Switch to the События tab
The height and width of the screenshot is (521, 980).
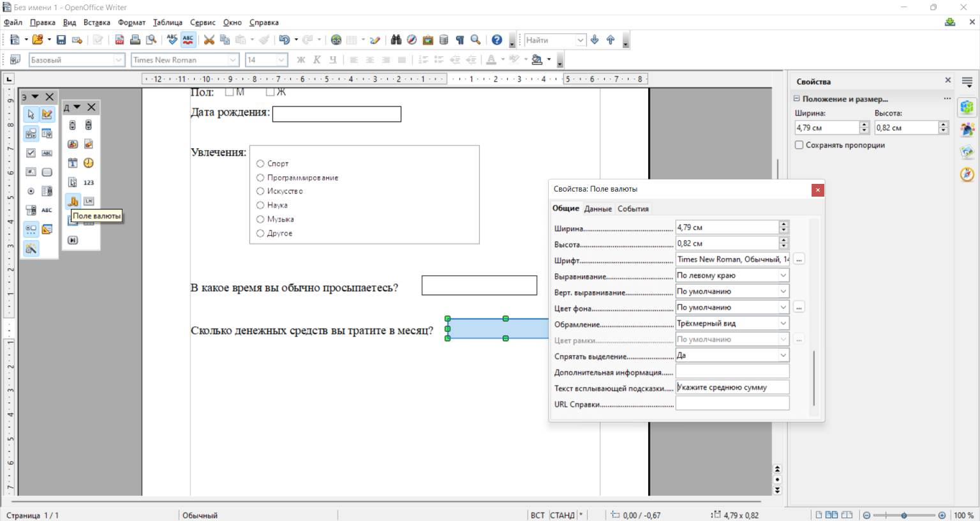pyautogui.click(x=633, y=209)
